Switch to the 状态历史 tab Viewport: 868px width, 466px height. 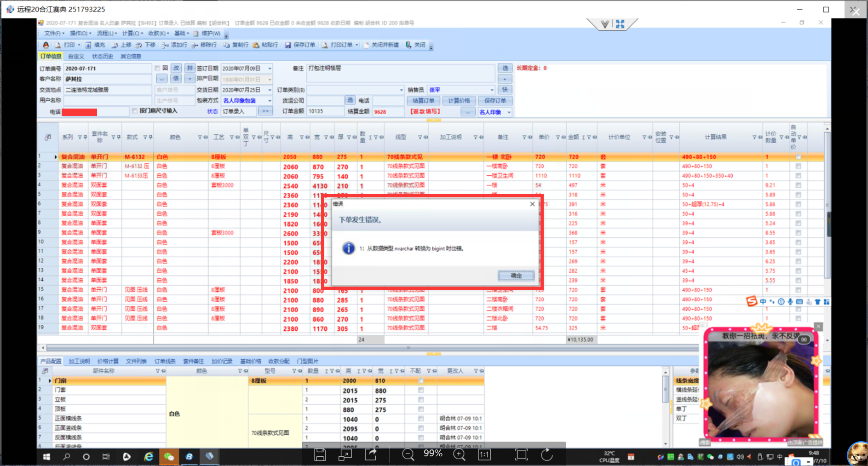(x=102, y=56)
